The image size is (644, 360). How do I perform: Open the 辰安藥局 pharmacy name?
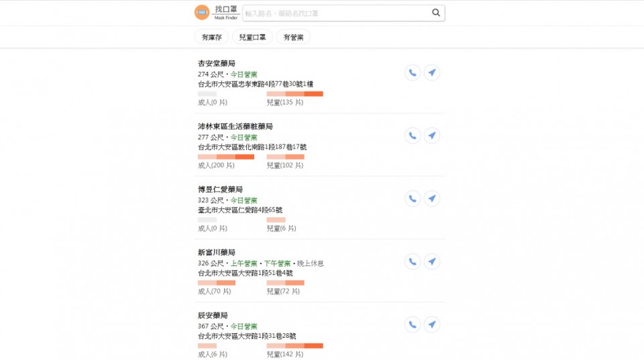[213, 315]
